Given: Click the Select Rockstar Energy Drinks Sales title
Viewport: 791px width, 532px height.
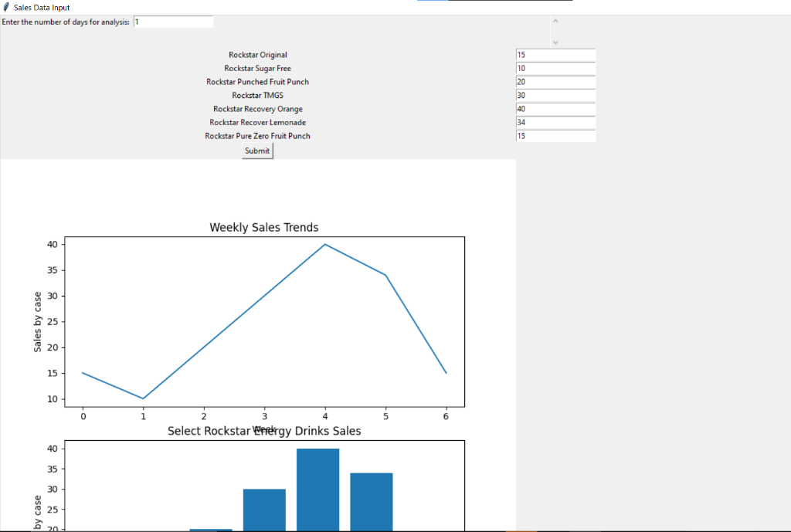Looking at the screenshot, I should coord(264,431).
